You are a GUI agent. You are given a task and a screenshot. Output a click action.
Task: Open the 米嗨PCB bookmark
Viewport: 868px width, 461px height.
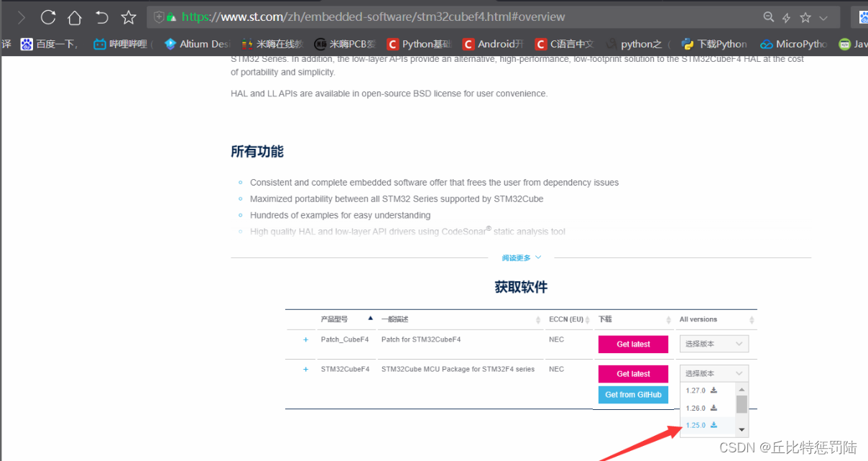[x=345, y=44]
